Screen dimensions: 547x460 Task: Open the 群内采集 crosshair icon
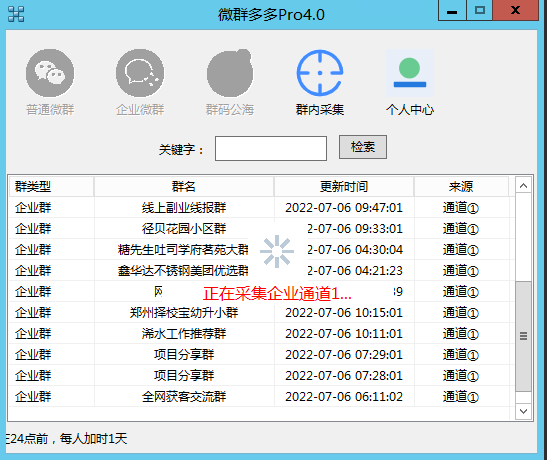tap(320, 73)
